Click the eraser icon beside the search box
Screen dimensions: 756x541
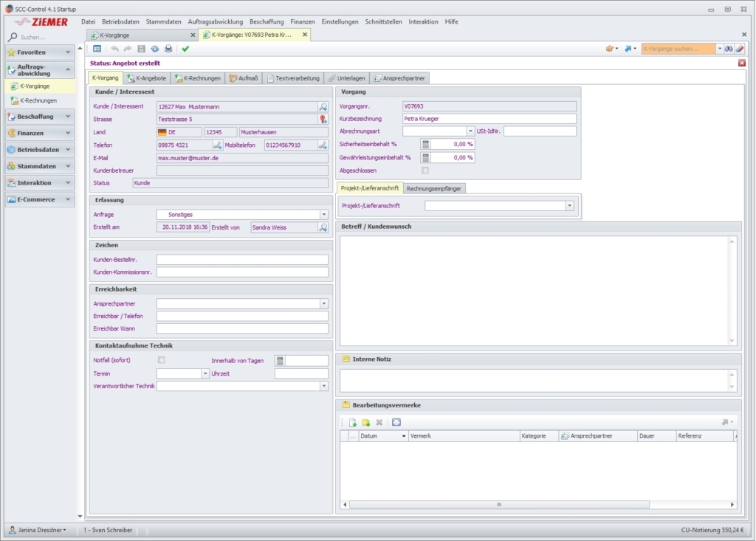[740, 49]
